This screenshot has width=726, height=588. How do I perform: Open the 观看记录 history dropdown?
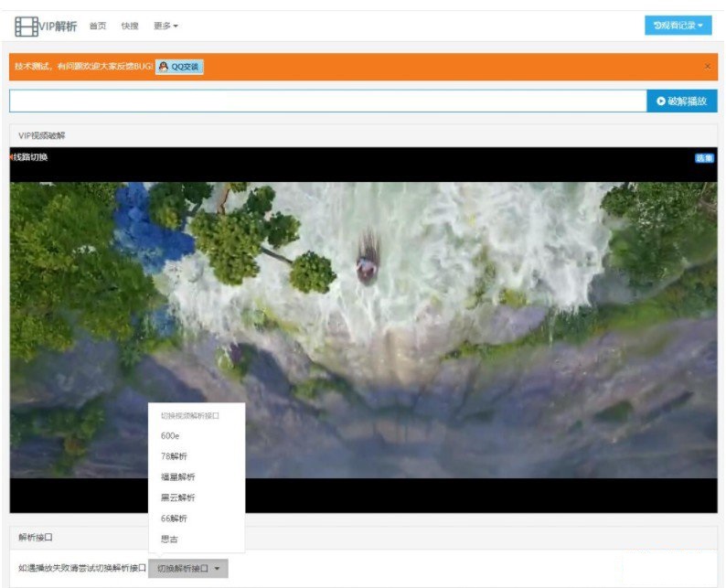point(678,26)
